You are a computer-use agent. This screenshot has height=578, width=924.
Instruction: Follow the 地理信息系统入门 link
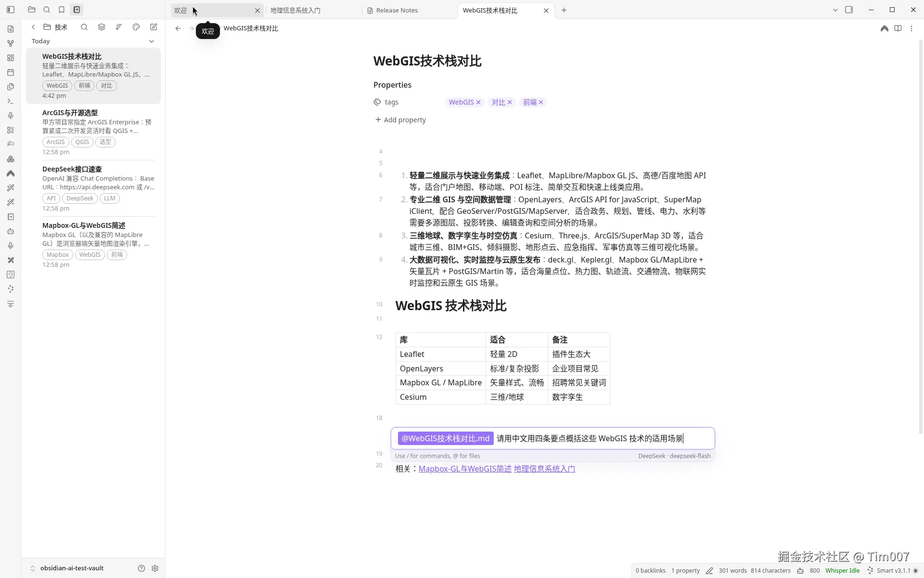[544, 469]
